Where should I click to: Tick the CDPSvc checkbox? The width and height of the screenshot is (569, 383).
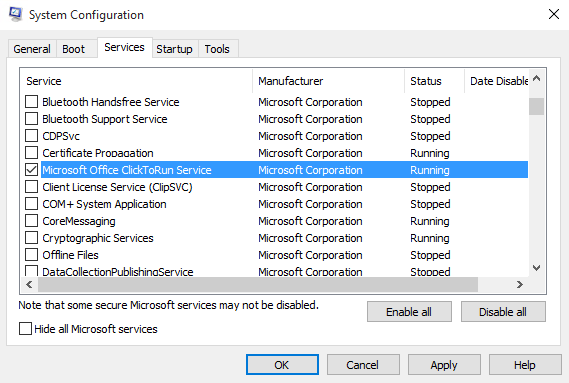[x=32, y=136]
